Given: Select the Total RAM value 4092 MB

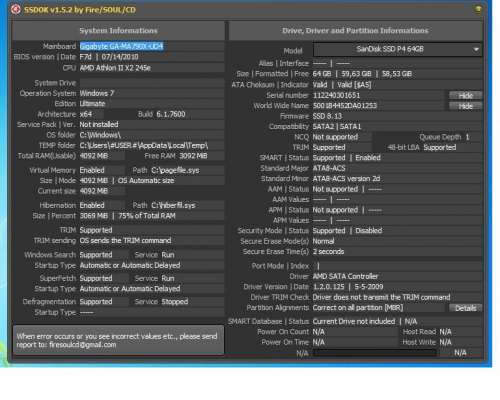Looking at the screenshot, I should point(94,156).
